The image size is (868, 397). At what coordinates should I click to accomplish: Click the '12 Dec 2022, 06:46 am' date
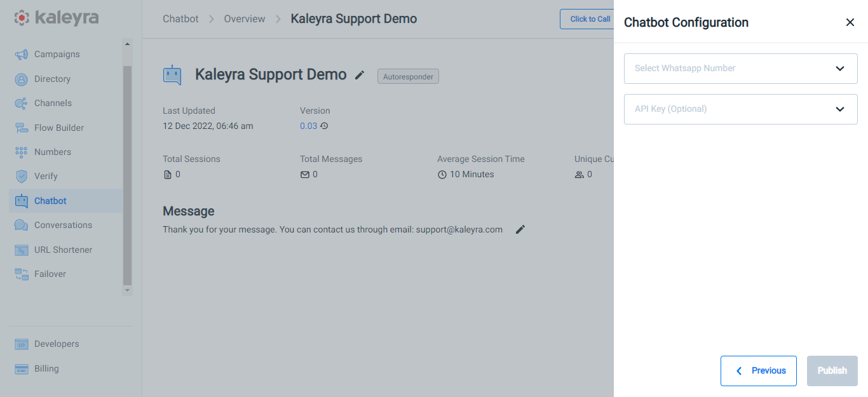coord(208,126)
